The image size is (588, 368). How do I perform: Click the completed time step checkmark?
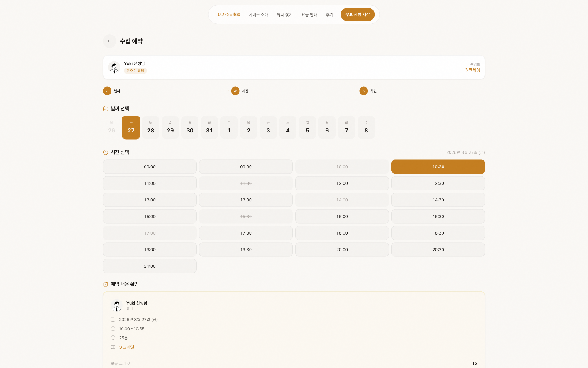click(235, 91)
